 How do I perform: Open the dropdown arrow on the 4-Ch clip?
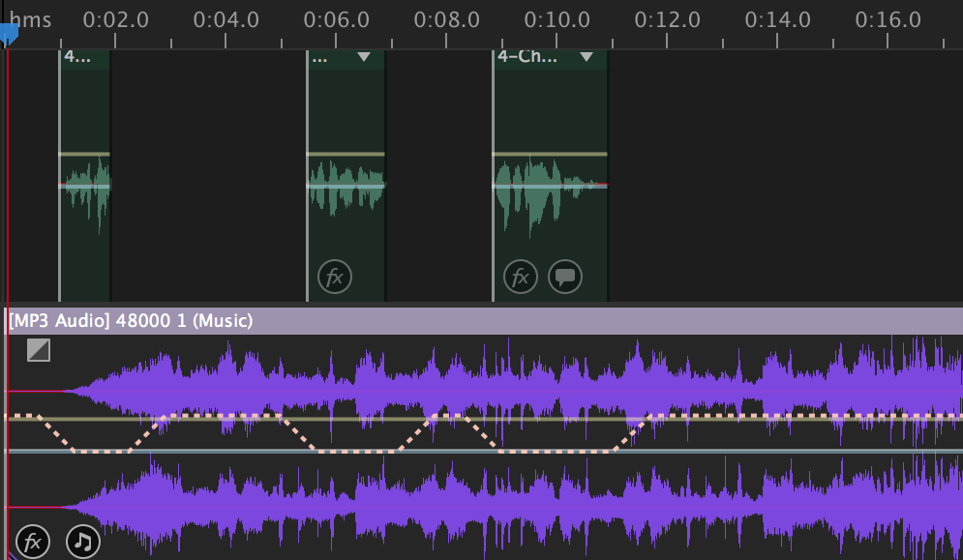pyautogui.click(x=587, y=58)
